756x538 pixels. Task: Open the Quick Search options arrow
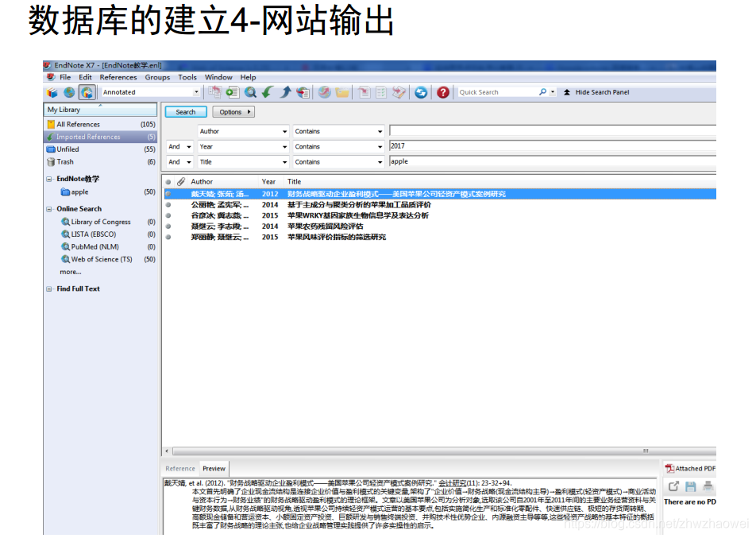(553, 91)
